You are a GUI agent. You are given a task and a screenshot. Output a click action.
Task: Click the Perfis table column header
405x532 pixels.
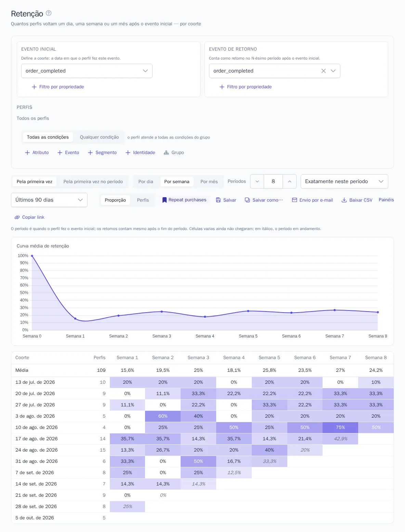pyautogui.click(x=100, y=358)
